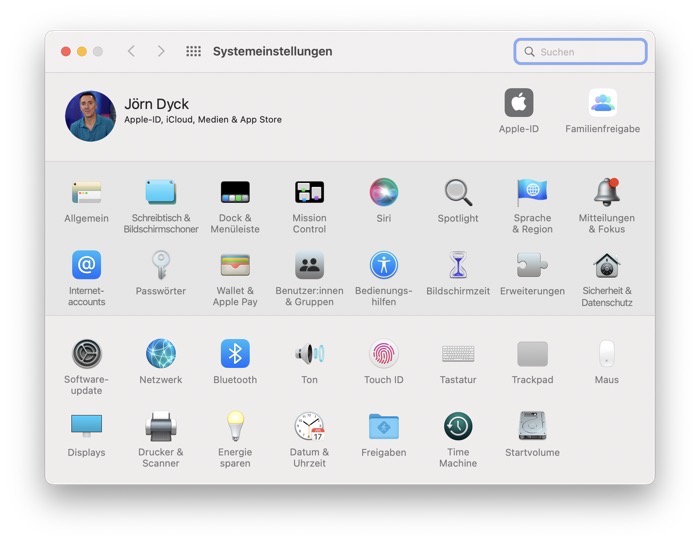Viewport: 698px width, 537px height.
Task: Show all preferences grid button
Action: coord(193,51)
